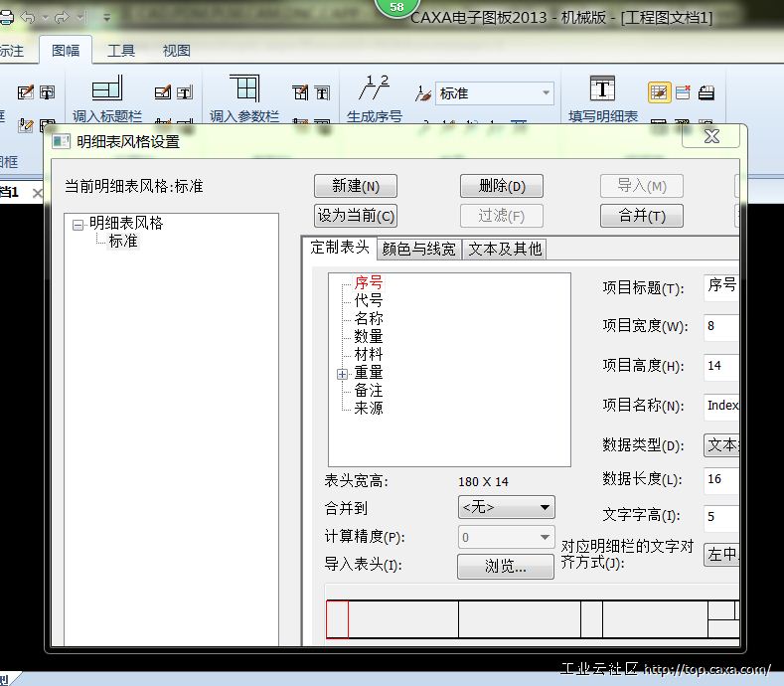784x686 pixels.
Task: Open the 合并到 dropdown showing <无>
Action: point(506,507)
